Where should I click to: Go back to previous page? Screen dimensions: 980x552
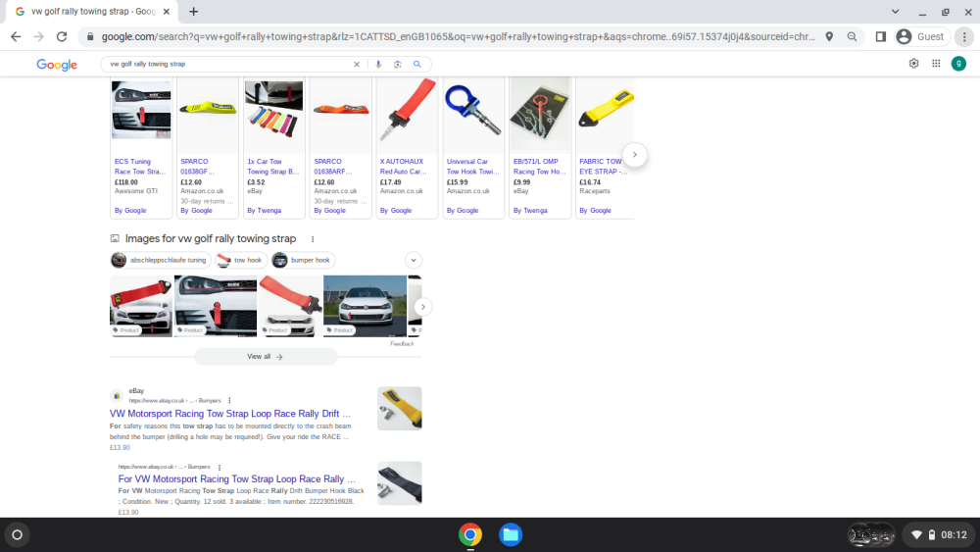(x=16, y=37)
